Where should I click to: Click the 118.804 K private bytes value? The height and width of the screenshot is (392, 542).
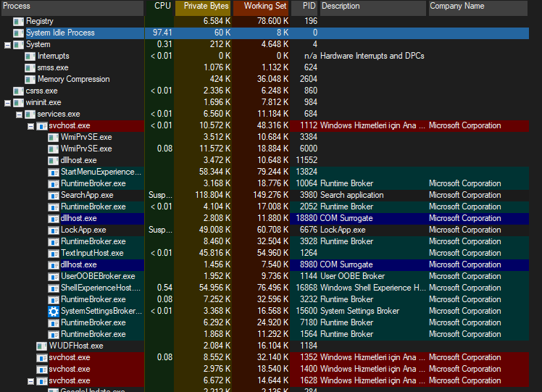click(x=212, y=195)
